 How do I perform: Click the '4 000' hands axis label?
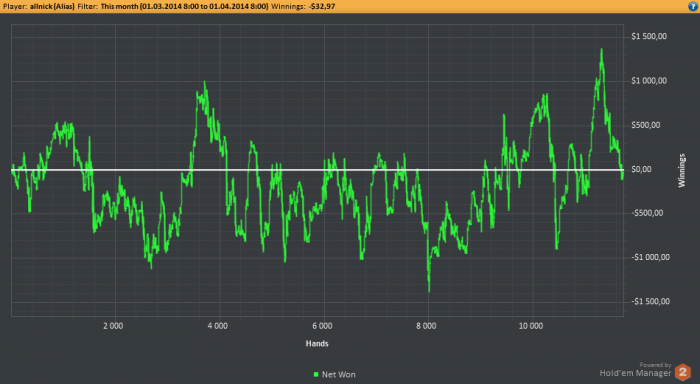[217, 326]
